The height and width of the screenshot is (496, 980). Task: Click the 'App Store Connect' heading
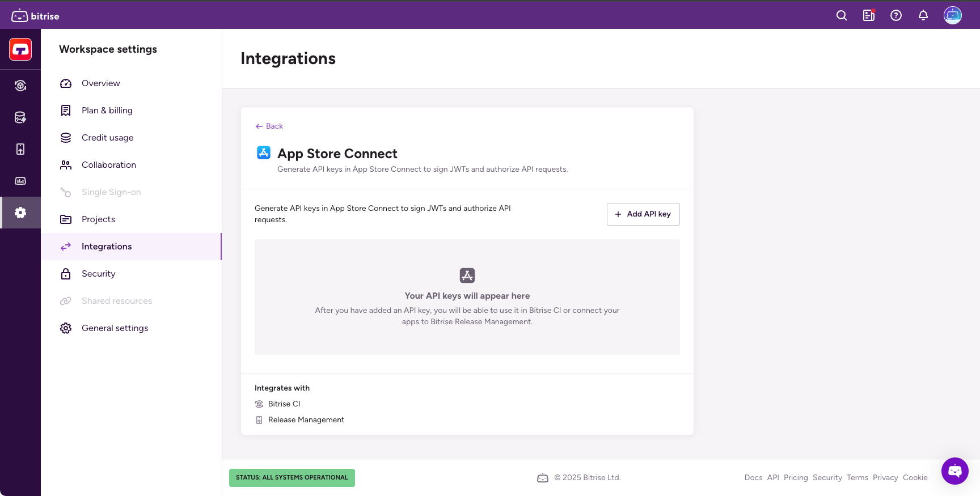337,154
